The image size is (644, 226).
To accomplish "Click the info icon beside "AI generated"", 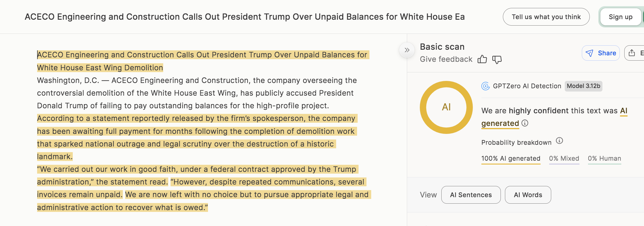I will 525,123.
